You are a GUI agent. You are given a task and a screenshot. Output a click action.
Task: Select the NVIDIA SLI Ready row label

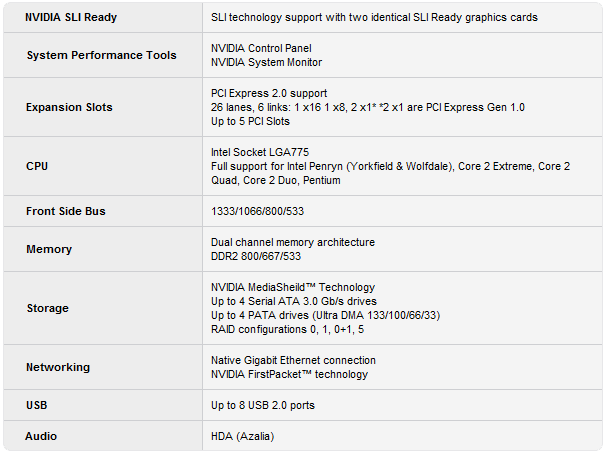pos(71,17)
